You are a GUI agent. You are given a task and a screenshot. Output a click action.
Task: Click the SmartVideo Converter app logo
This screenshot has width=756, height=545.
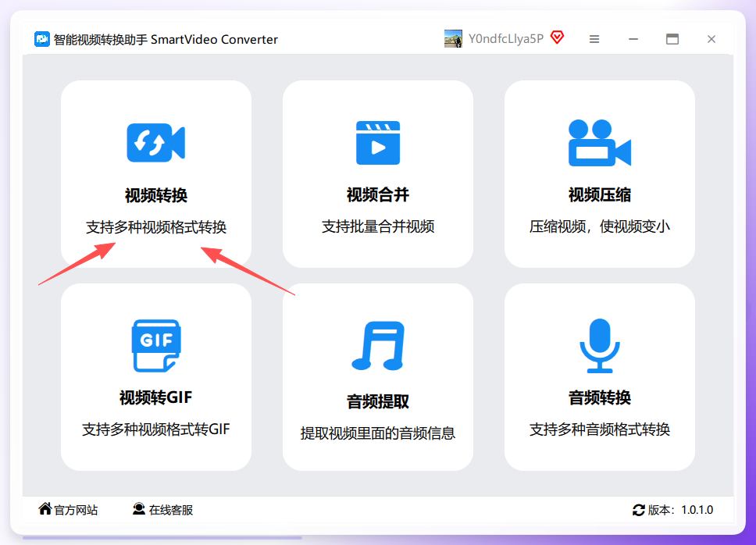42,39
